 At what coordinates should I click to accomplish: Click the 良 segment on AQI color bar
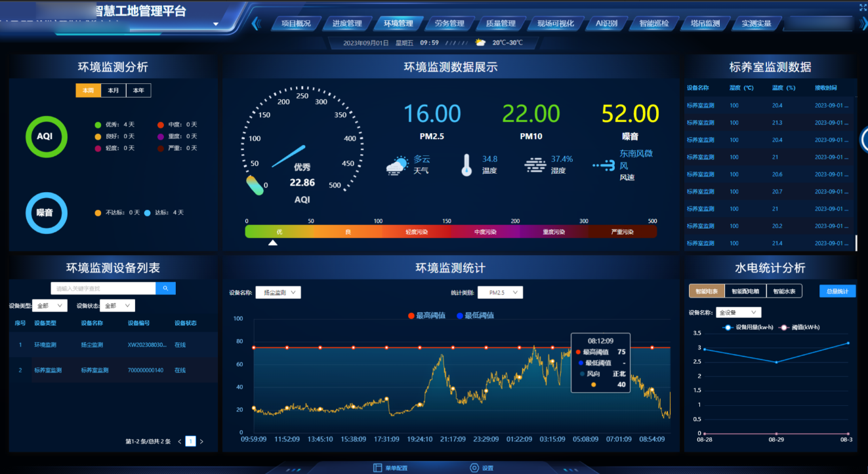click(x=348, y=232)
